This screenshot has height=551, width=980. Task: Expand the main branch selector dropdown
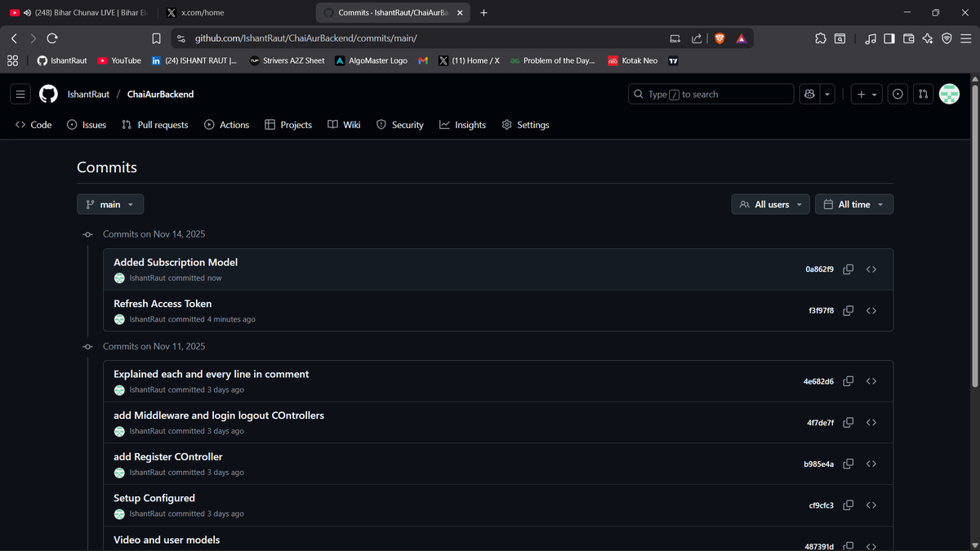point(110,204)
